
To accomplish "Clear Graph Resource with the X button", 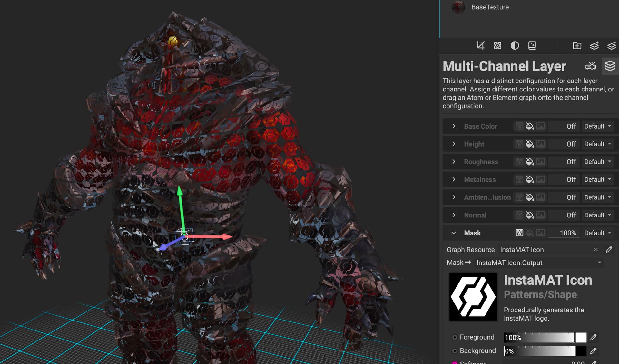I will [596, 250].
